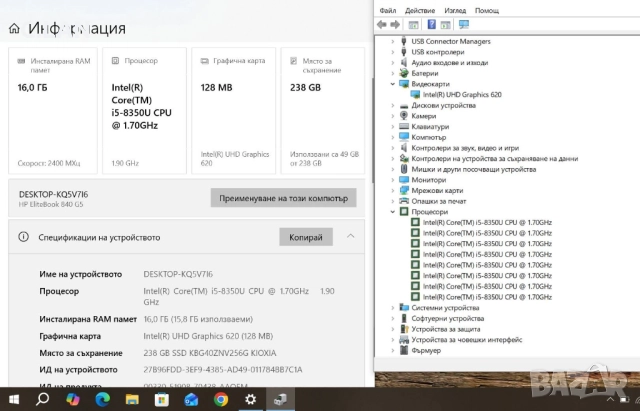Collapse Спецификации на устройството section chevron

pos(351,236)
